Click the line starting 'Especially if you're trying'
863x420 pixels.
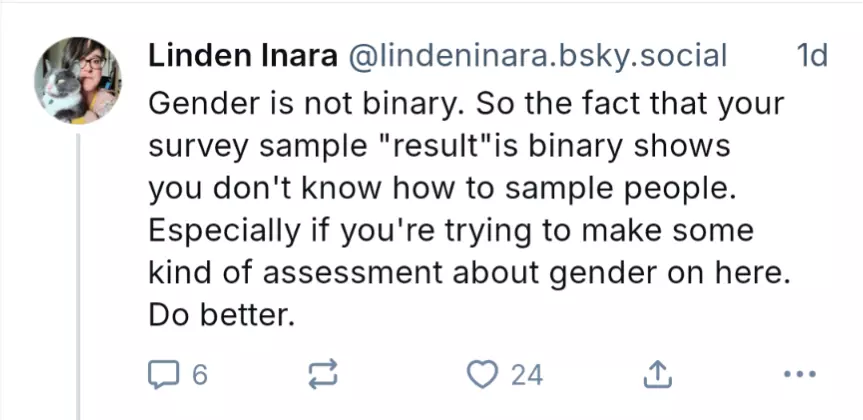click(450, 230)
